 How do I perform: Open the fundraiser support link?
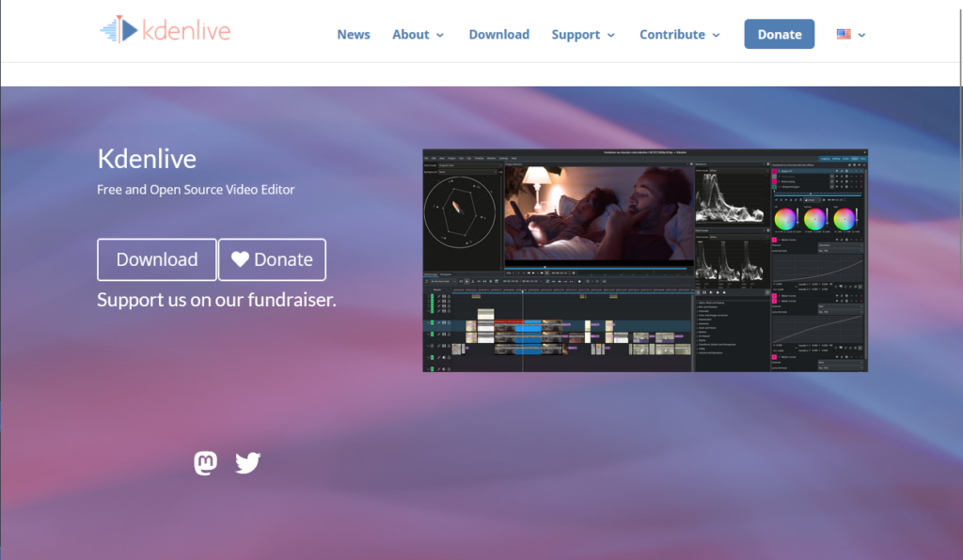(x=216, y=300)
